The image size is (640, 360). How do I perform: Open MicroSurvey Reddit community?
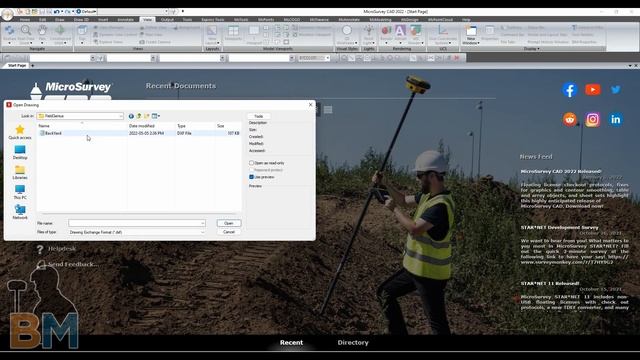[570, 119]
